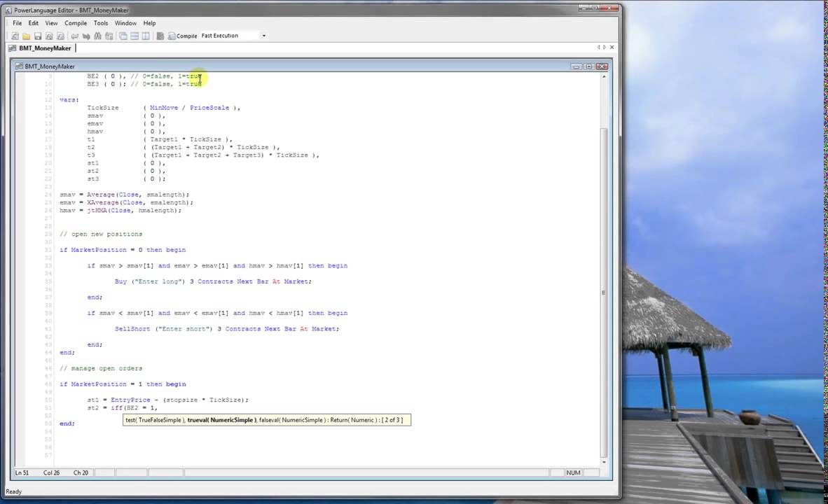Viewport: 828px width, 504px height.
Task: Open the Tools menu
Action: pos(101,23)
